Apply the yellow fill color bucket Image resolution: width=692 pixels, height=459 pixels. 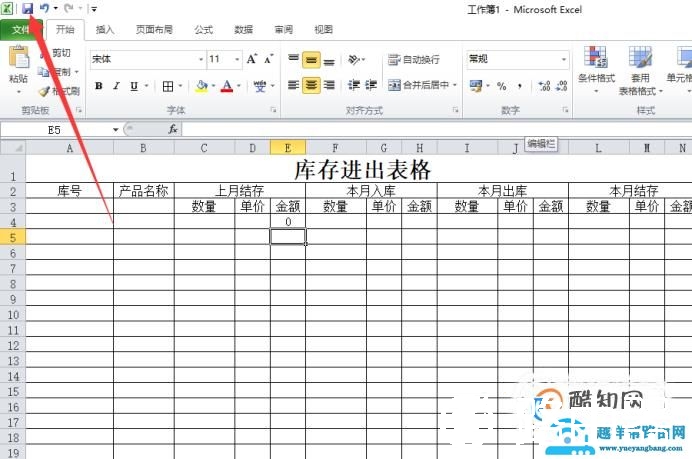click(202, 86)
